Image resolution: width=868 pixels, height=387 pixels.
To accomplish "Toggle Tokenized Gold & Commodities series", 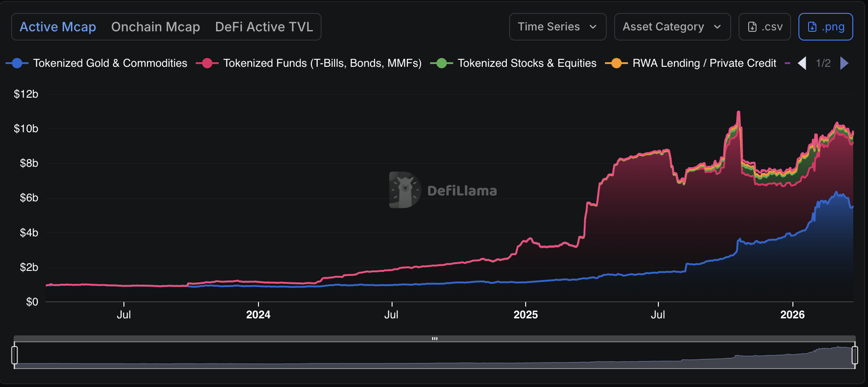I will (110, 63).
